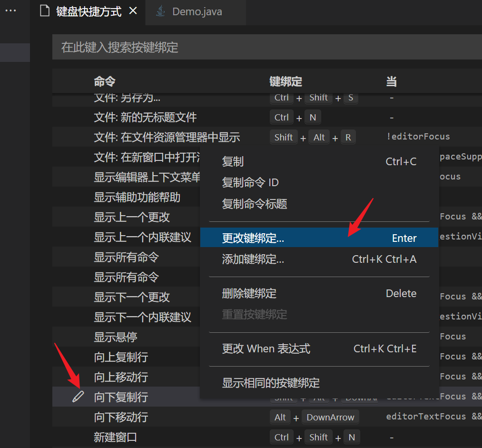Click 复制 at the top of the context menu
482x448 pixels.
[x=233, y=161]
